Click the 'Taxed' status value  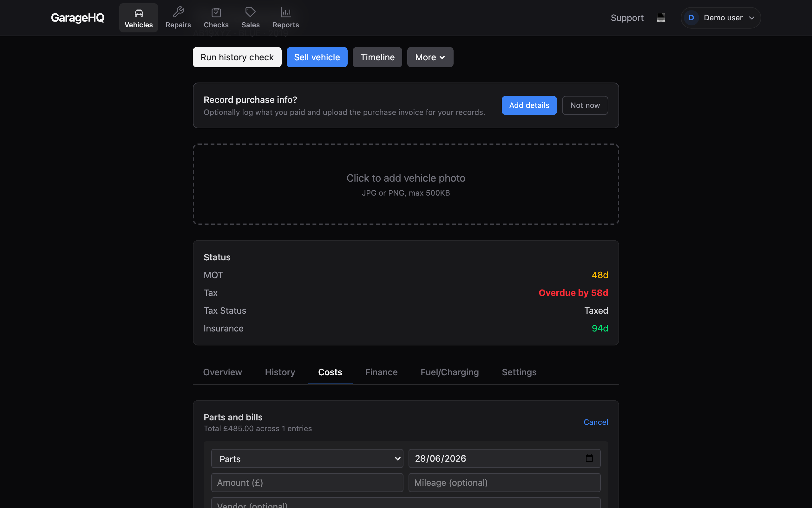pos(596,311)
